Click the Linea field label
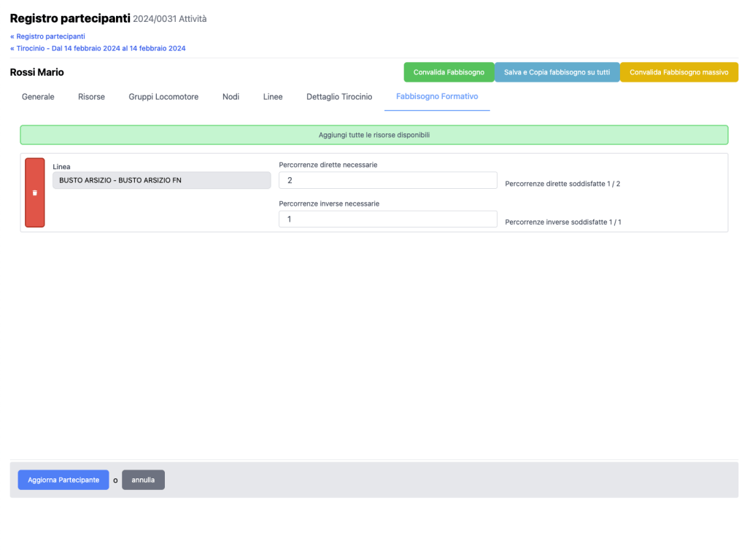This screenshot has height=560, width=747. point(61,167)
